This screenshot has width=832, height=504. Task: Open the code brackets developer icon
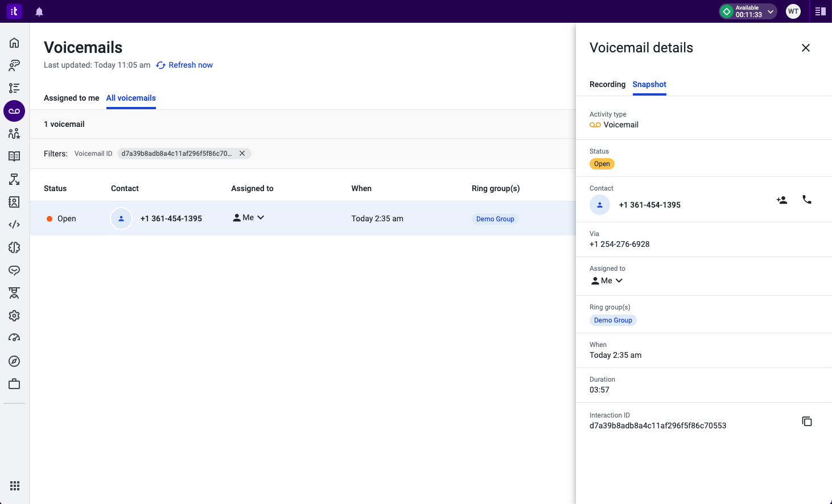14,225
